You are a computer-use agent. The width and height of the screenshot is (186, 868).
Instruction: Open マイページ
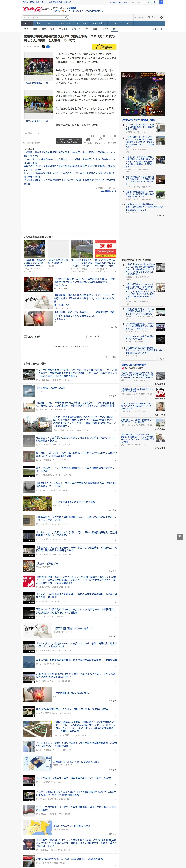point(139,18)
